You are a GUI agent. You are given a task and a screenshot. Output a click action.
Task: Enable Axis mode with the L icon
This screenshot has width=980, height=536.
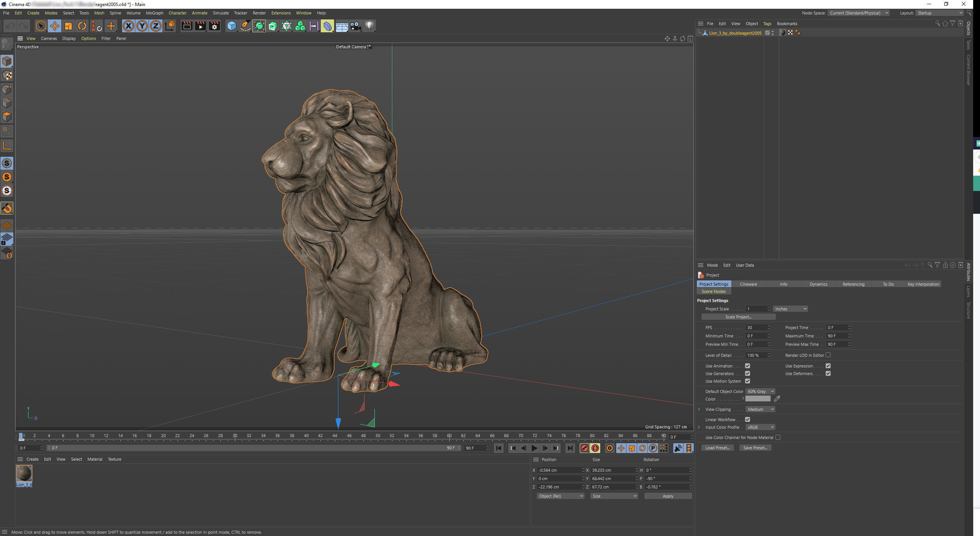(x=7, y=146)
